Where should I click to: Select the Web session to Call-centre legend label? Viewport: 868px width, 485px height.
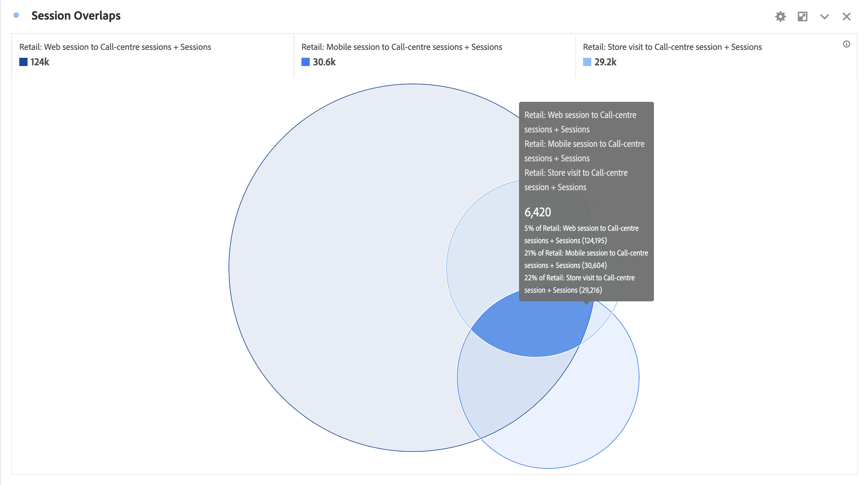pyautogui.click(x=115, y=47)
